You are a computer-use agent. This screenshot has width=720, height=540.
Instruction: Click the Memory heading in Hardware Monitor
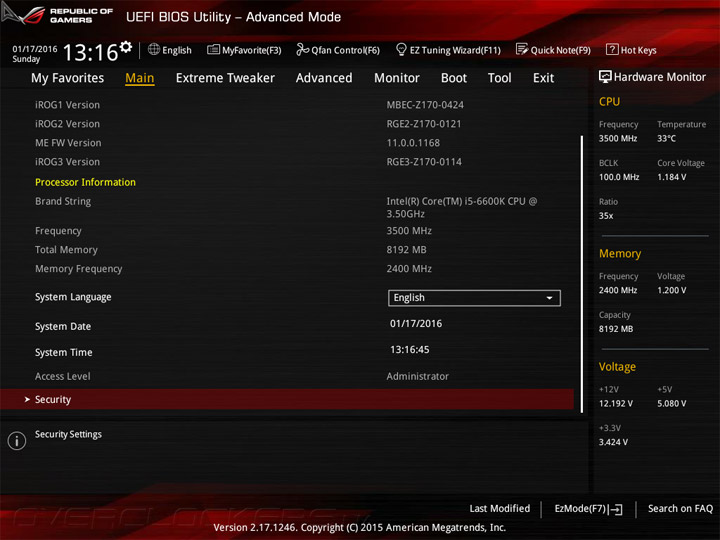(x=620, y=254)
